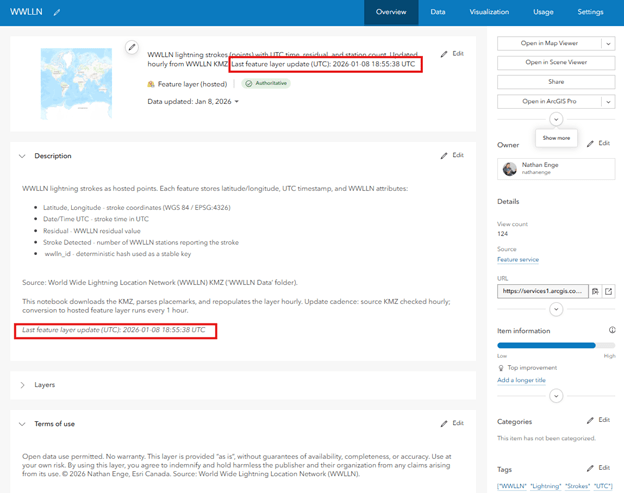Click the Lightning tag
624x493 pixels.
tap(546, 486)
